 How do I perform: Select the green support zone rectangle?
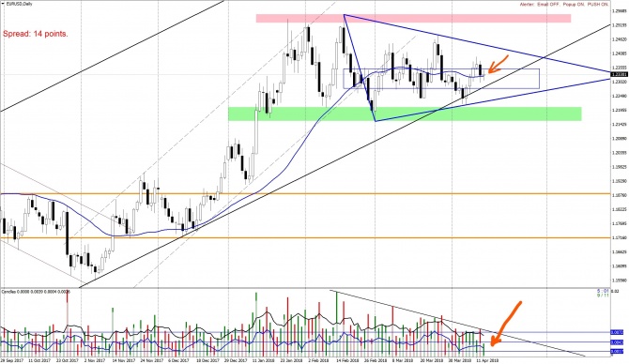(405, 114)
